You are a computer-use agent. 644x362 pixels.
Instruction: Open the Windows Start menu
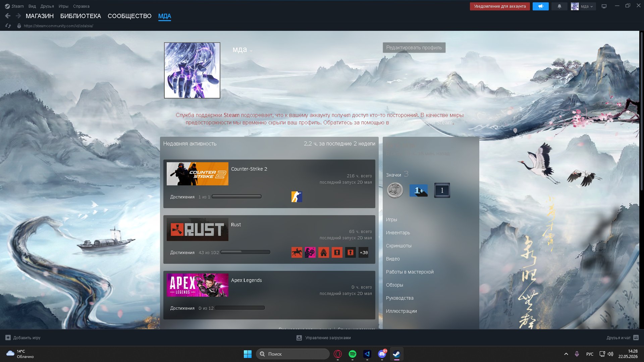coord(248,354)
